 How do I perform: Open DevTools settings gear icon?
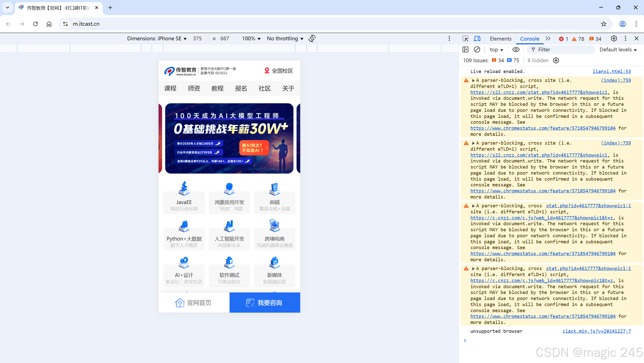(x=614, y=39)
